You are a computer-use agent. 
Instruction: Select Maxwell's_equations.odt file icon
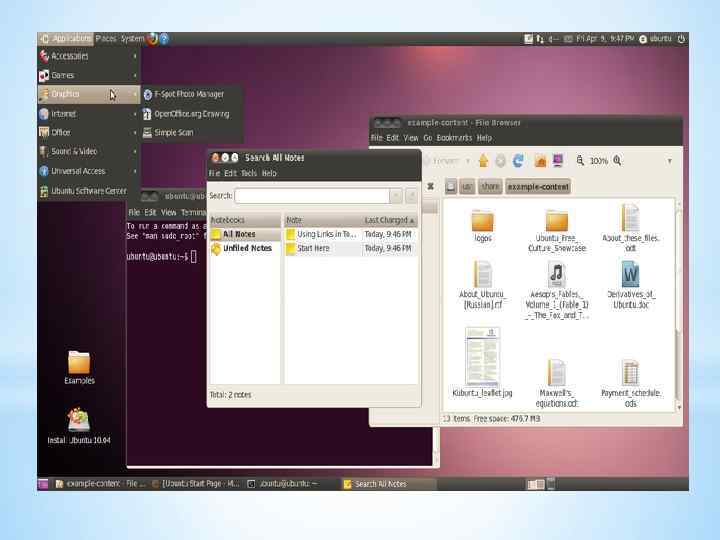click(556, 373)
